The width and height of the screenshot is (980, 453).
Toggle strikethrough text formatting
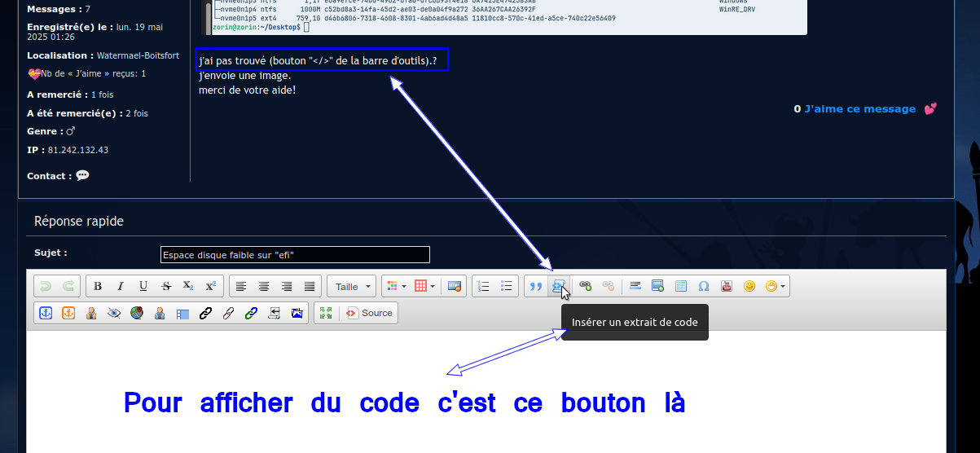tap(166, 287)
